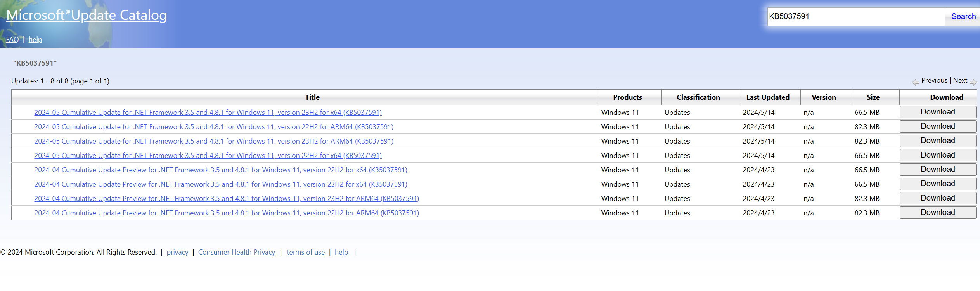Focus the search box containing KB5037591
Screen dimensions: 980x291
(x=856, y=16)
